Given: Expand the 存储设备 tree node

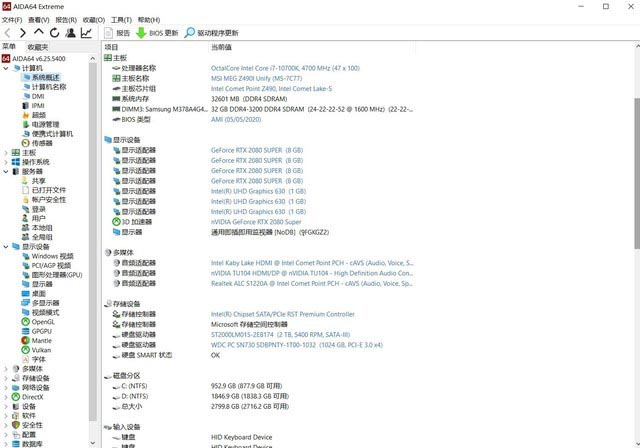Looking at the screenshot, I should coord(6,378).
